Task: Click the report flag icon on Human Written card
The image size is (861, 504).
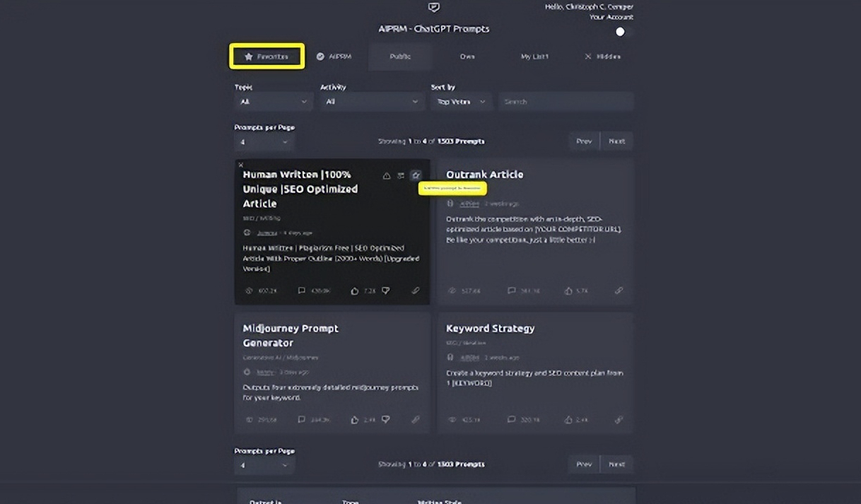Action: point(386,175)
